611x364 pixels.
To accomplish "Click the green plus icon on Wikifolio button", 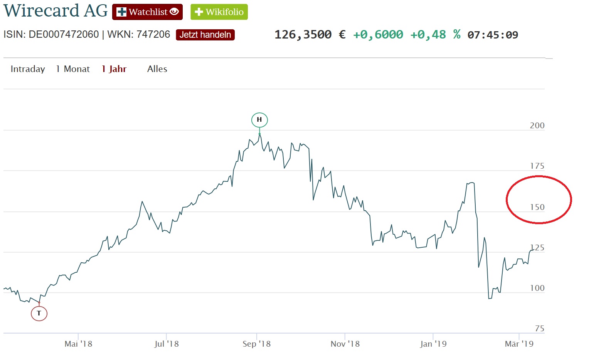I will pyautogui.click(x=199, y=12).
